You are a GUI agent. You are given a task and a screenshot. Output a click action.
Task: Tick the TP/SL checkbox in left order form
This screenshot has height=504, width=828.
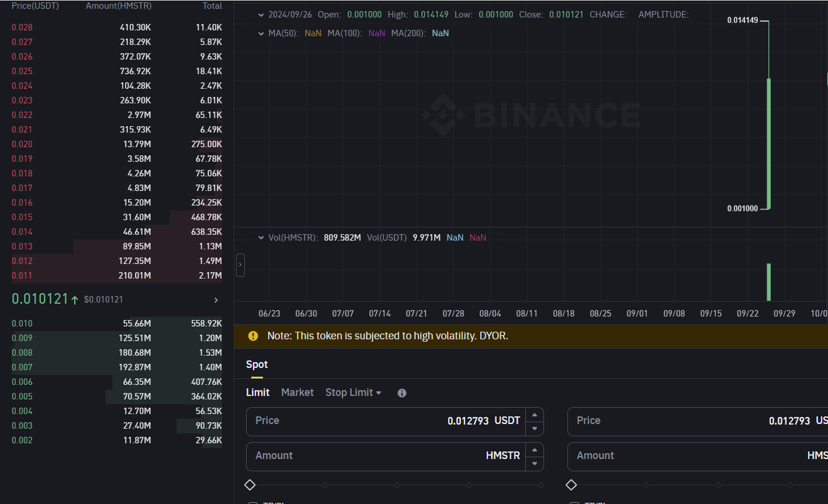pos(252,503)
